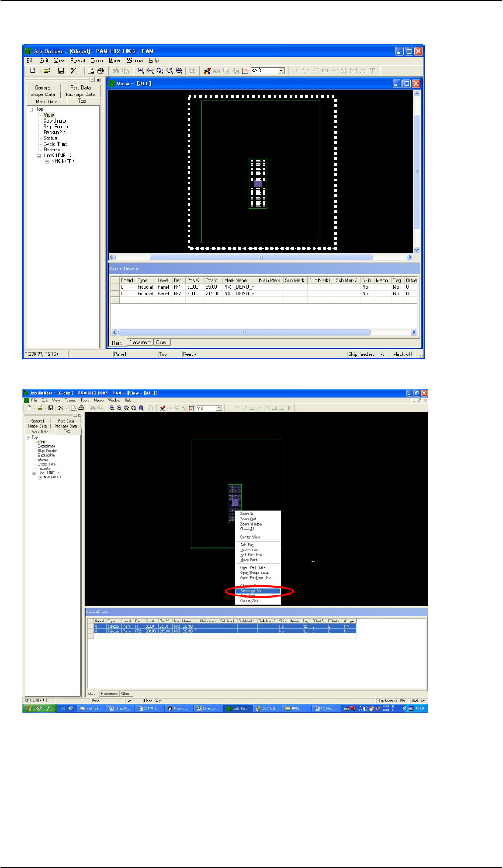Screen dimensions: 503x868
Task: Click Delete X icon in upper window toolbar
Action: (73, 71)
